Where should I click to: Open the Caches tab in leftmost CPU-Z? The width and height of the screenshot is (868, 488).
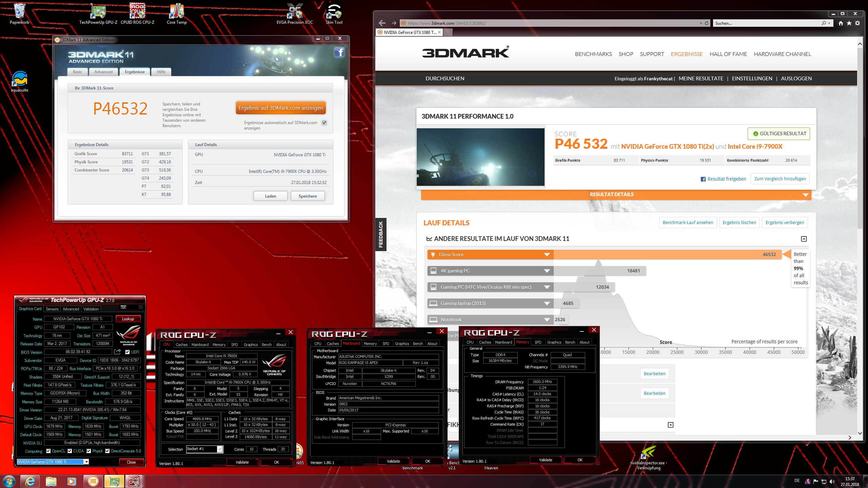coord(181,344)
